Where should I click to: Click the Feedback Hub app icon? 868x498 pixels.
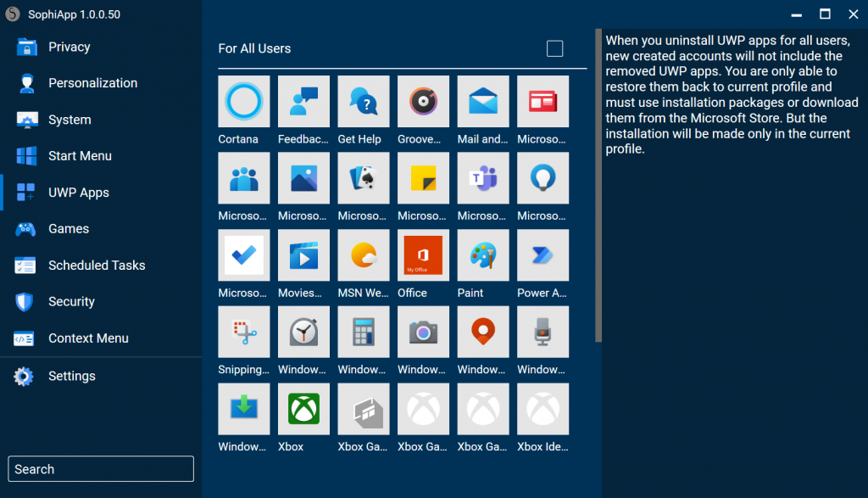coord(303,101)
